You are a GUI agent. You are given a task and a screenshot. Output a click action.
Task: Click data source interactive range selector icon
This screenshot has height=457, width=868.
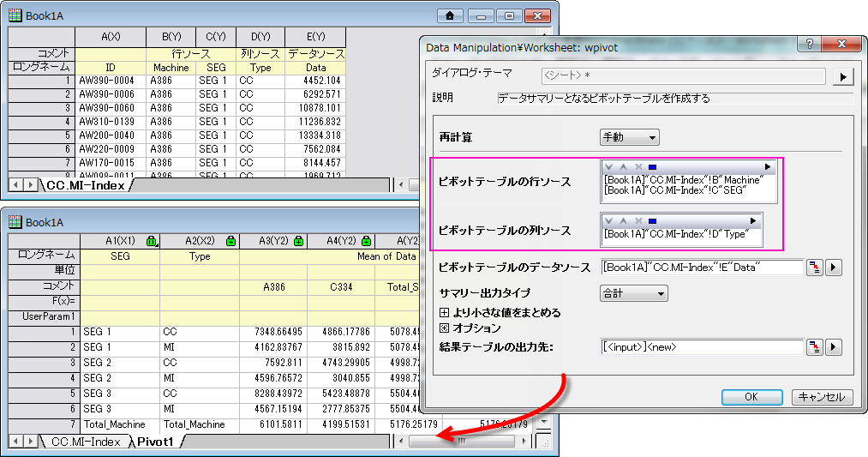pyautogui.click(x=814, y=268)
